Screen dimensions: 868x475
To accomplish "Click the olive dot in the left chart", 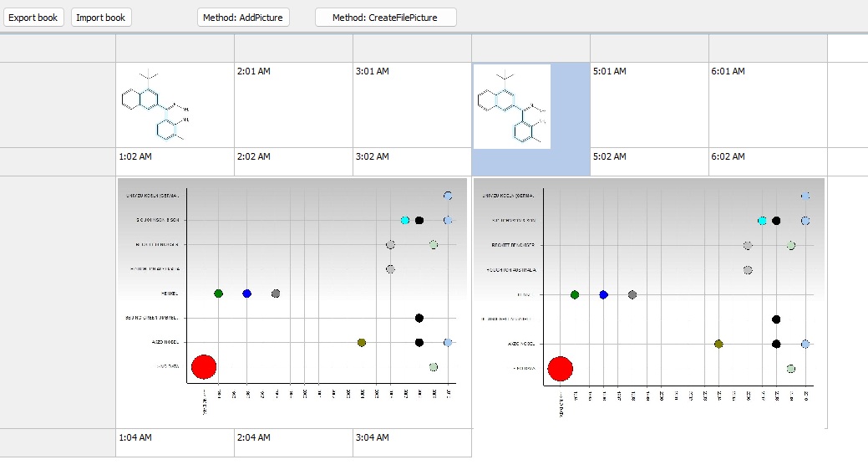I will tap(362, 343).
